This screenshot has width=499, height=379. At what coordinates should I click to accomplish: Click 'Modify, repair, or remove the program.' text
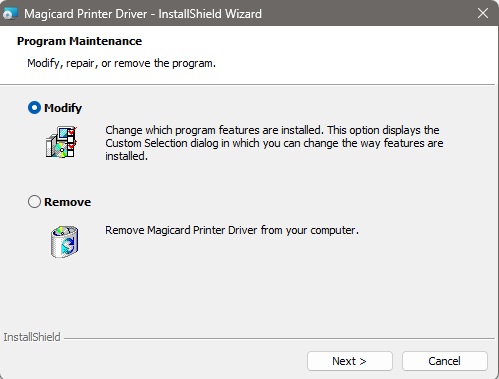pyautogui.click(x=122, y=63)
